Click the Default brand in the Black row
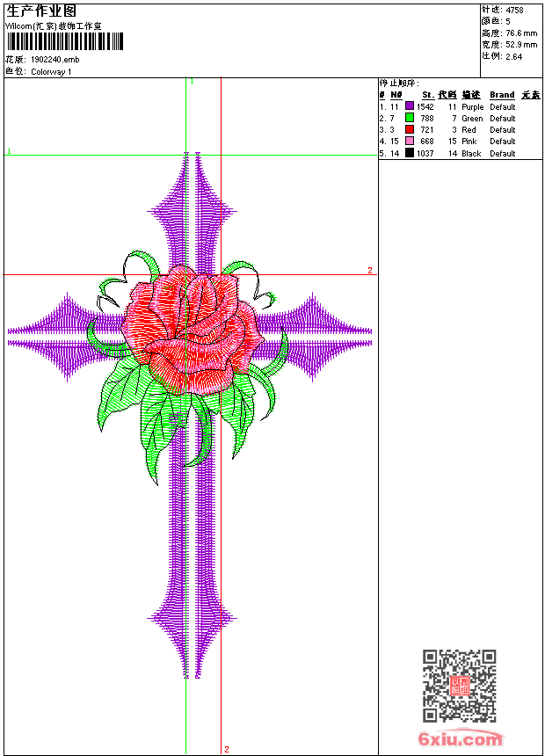The width and height of the screenshot is (545, 756). click(503, 153)
